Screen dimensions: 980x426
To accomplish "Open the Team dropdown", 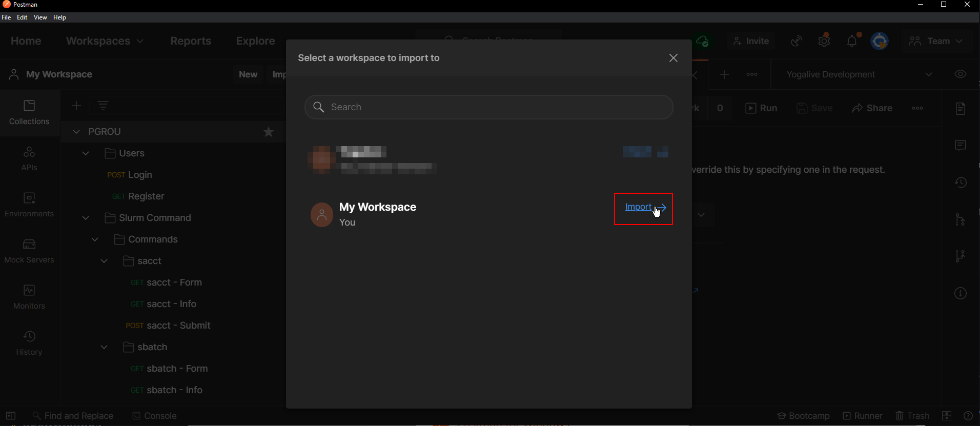I will [936, 41].
